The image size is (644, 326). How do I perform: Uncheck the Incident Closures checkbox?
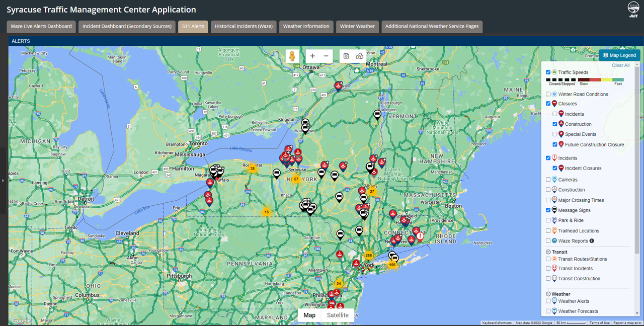coord(555,169)
